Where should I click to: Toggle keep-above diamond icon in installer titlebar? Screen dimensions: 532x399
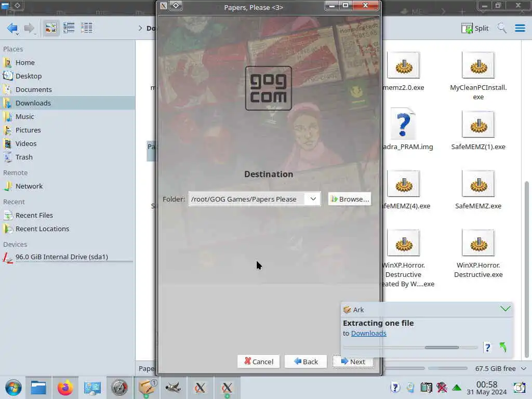coord(176,6)
